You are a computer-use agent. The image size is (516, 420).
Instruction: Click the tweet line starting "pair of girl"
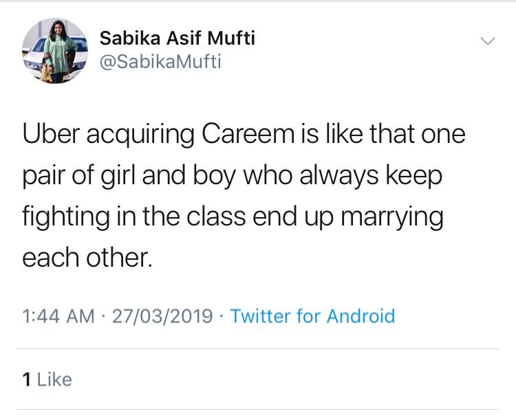(233, 176)
